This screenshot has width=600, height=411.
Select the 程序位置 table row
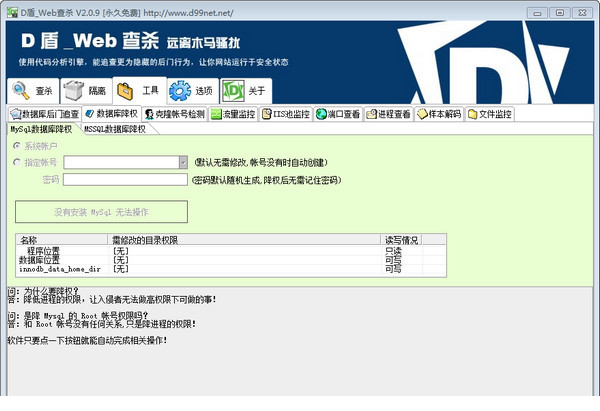pos(231,251)
